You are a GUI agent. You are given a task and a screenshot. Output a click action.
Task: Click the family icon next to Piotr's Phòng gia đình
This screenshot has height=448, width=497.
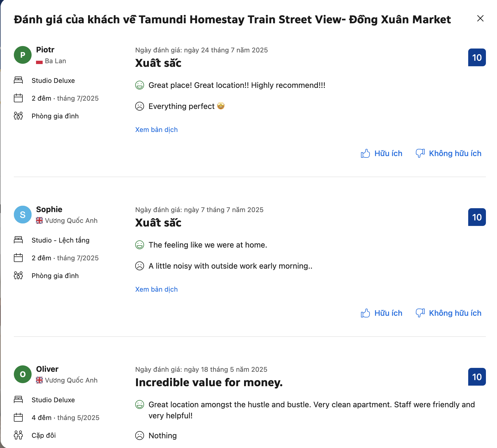point(18,116)
